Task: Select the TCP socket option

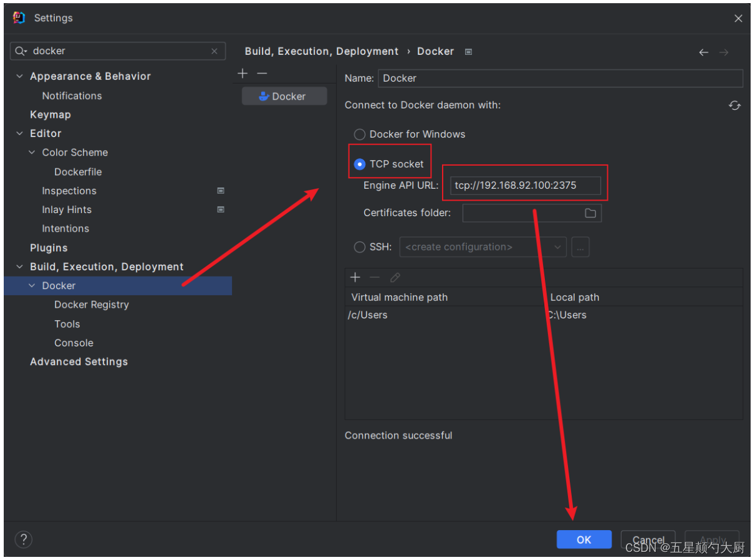Action: tap(360, 164)
